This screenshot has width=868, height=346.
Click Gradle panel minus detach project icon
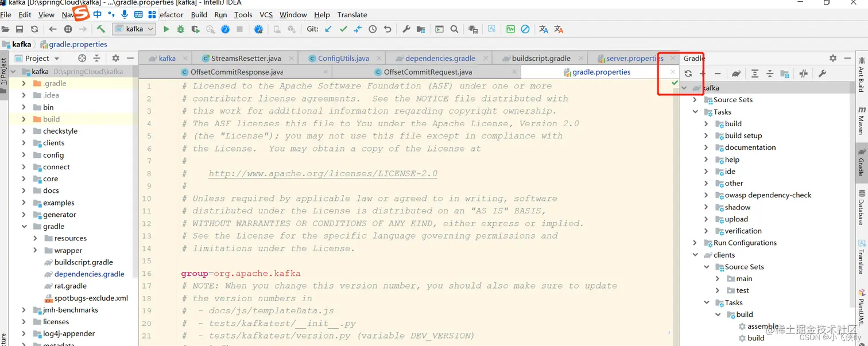click(x=718, y=73)
